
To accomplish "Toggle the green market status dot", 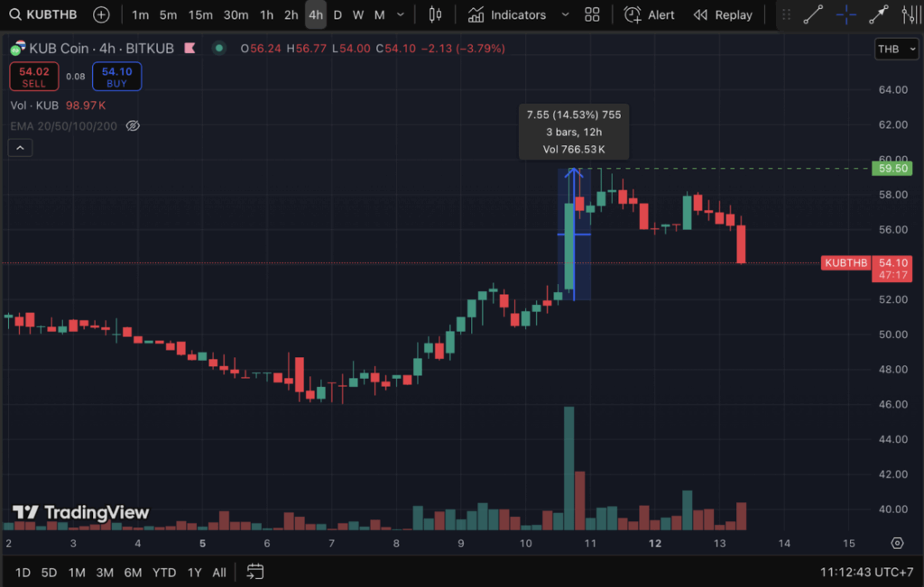I will coord(218,48).
